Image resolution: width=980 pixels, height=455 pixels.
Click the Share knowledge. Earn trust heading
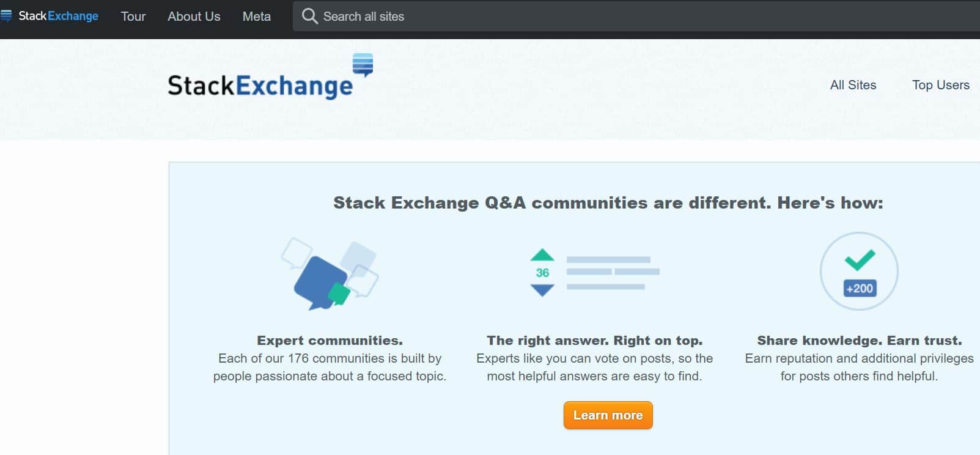point(860,341)
